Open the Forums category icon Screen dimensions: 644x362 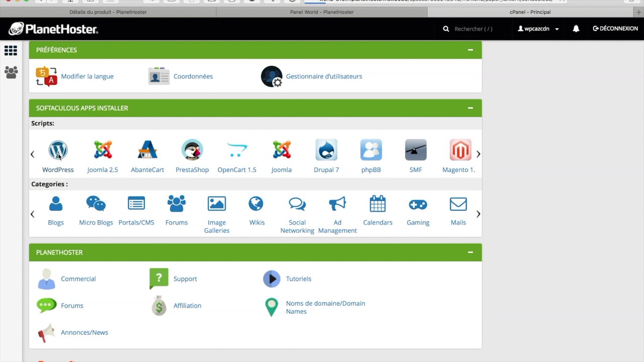pyautogui.click(x=177, y=204)
